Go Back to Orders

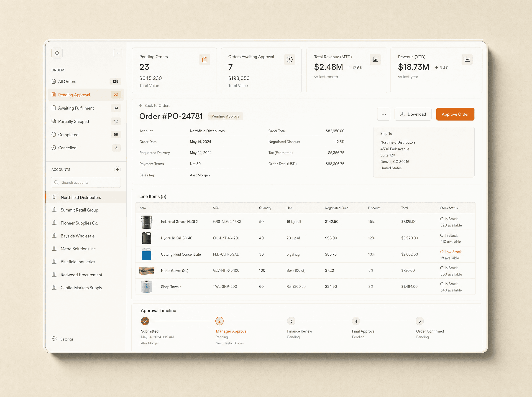point(155,105)
